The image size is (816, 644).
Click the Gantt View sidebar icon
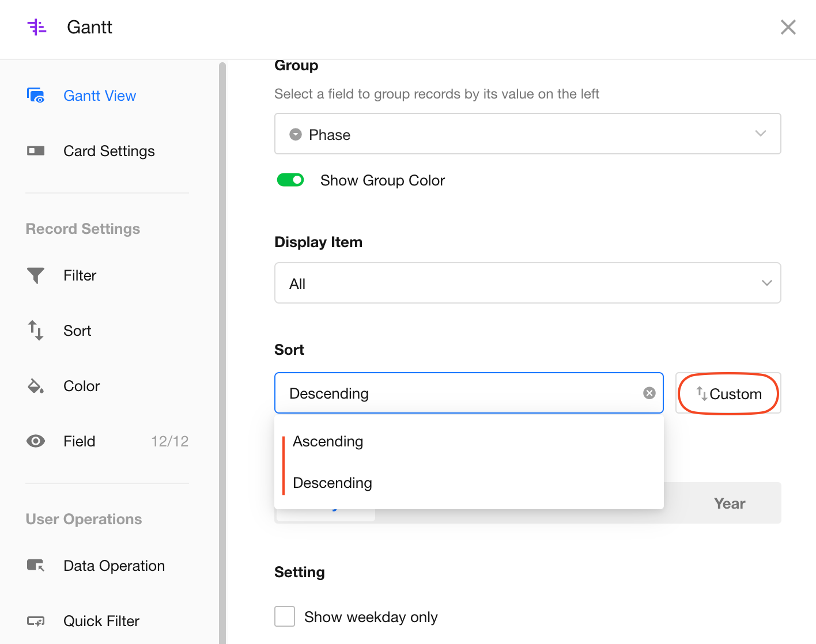[x=36, y=95]
